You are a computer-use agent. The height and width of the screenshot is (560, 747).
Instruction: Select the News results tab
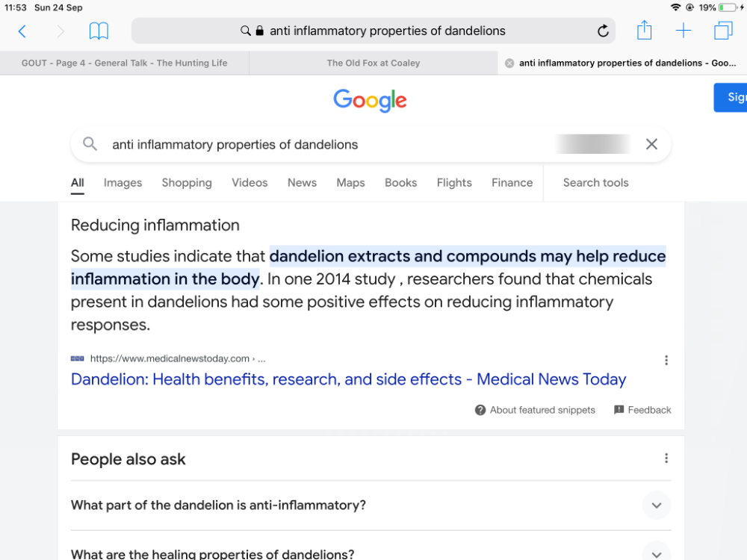(302, 183)
